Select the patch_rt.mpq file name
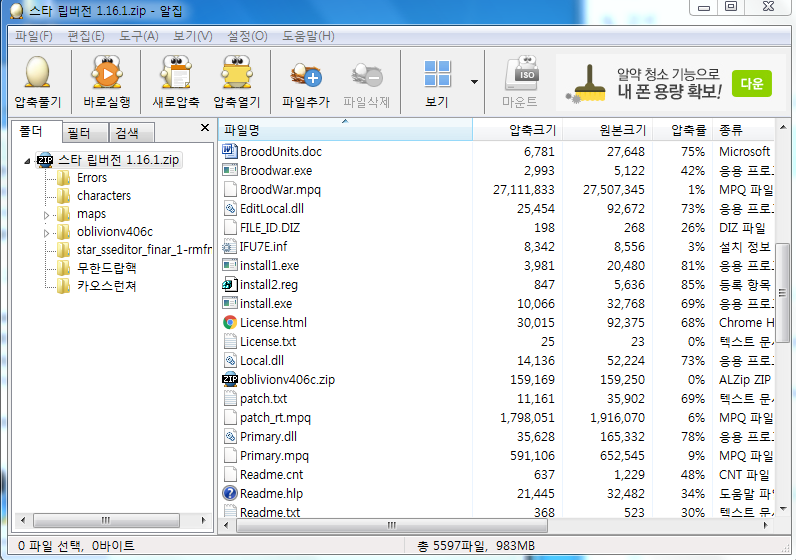Viewport: 796px width, 560px height. [x=275, y=418]
